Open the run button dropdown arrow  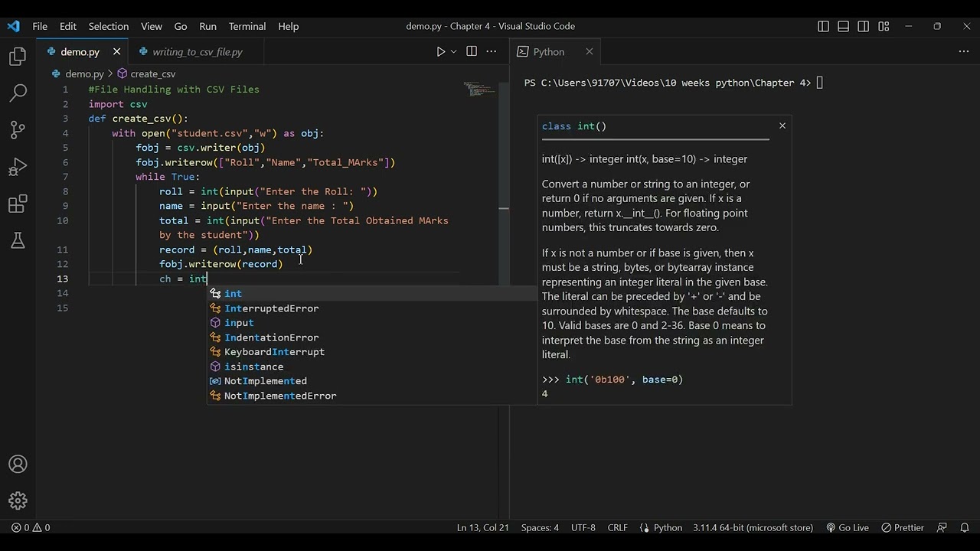pos(453,51)
